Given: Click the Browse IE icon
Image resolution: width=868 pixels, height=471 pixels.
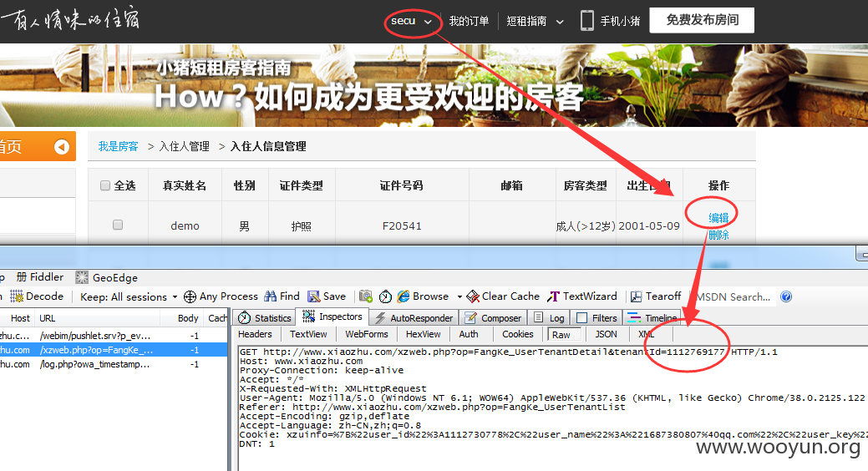Looking at the screenshot, I should (x=404, y=296).
